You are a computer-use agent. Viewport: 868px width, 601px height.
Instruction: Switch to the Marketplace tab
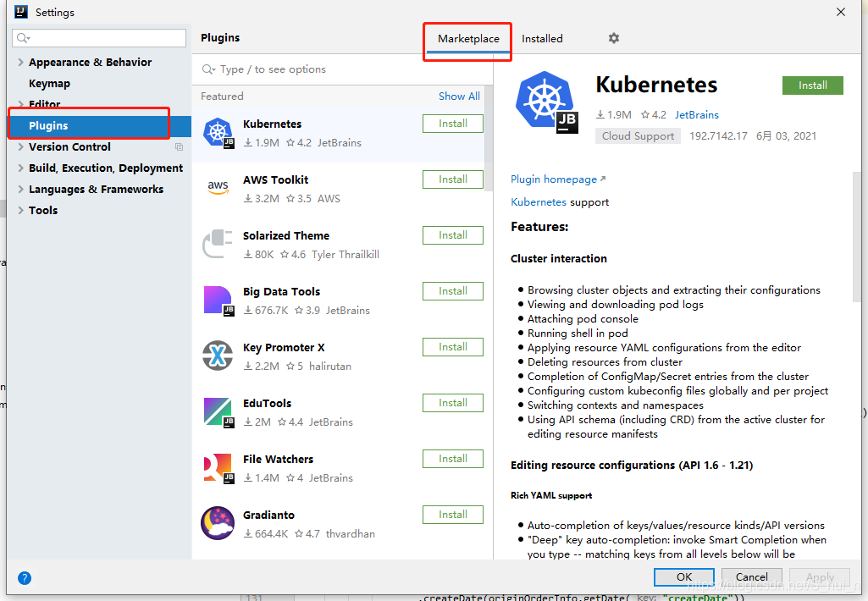(468, 39)
